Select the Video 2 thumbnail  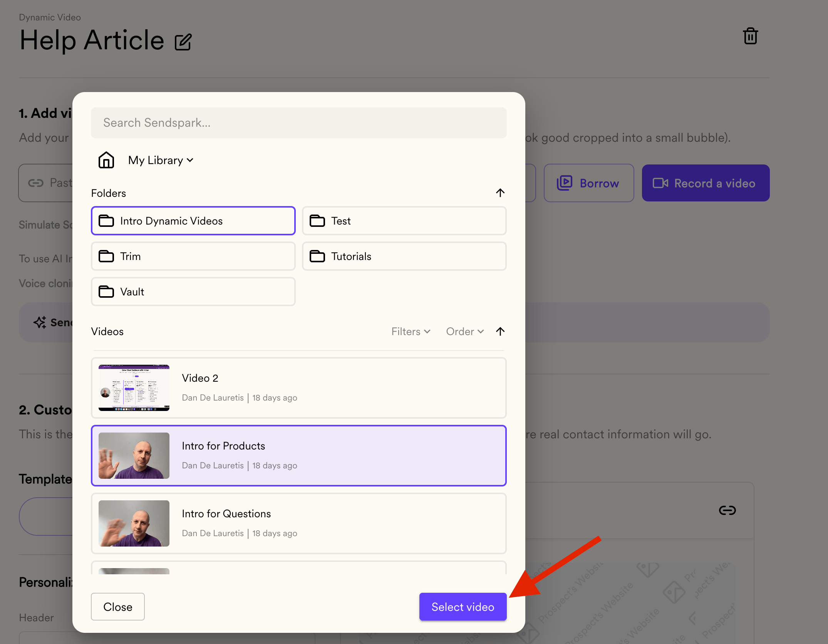[x=134, y=388]
